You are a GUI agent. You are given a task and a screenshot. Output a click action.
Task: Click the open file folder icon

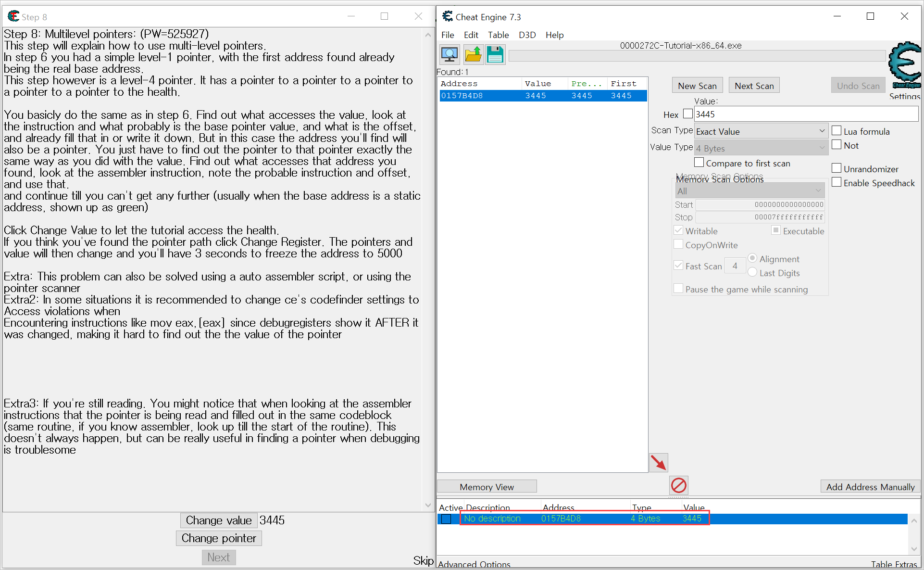click(473, 55)
